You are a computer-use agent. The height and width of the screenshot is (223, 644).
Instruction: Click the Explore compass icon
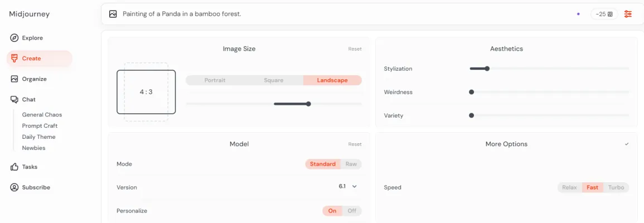coord(14,38)
